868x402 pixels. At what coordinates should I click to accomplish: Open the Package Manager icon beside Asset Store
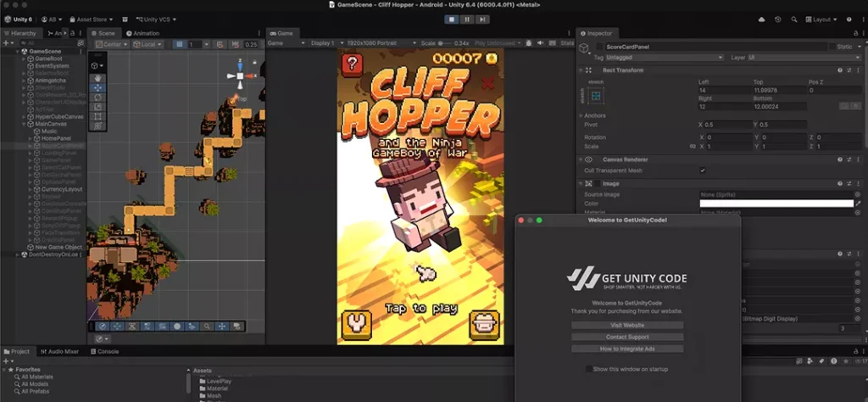coord(125,20)
